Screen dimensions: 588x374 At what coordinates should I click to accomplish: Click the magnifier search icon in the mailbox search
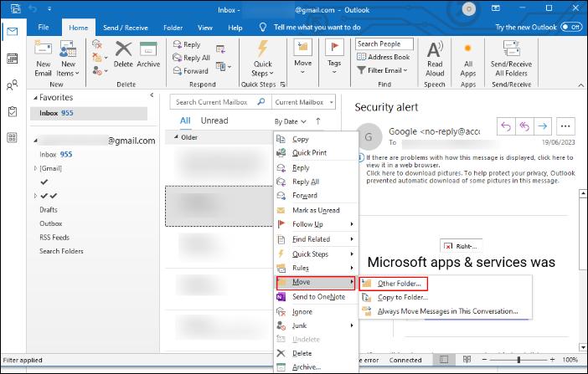point(261,101)
